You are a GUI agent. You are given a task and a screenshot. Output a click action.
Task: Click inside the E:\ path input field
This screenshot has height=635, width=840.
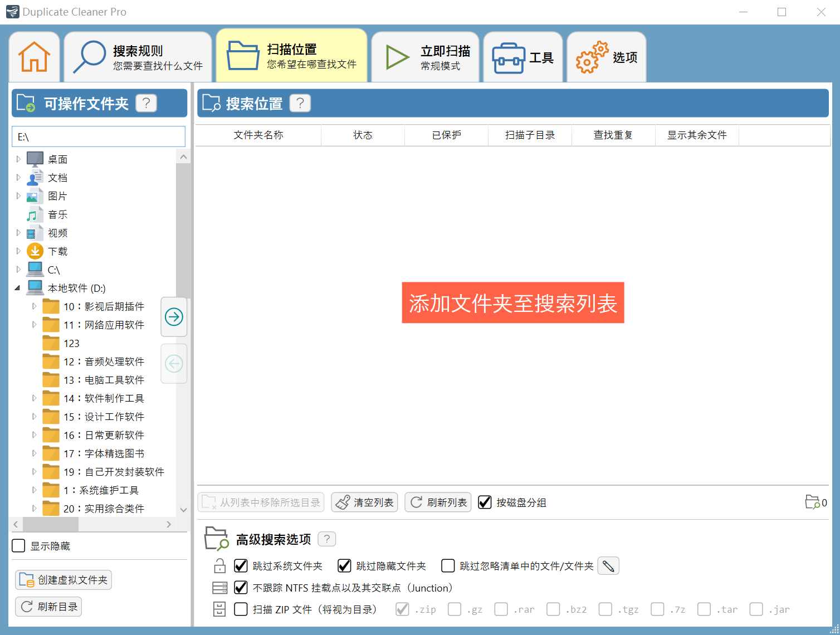coord(99,136)
